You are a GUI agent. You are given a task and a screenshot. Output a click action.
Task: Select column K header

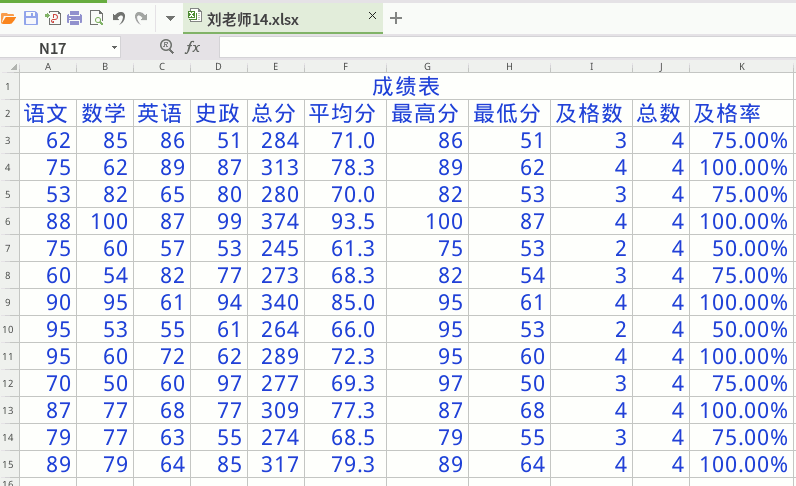pyautogui.click(x=742, y=66)
